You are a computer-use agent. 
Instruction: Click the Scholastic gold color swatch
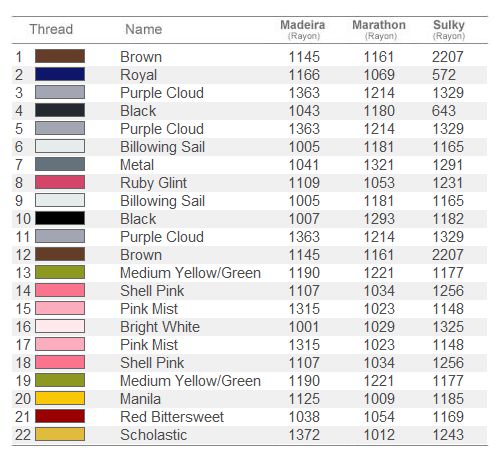pyautogui.click(x=60, y=434)
